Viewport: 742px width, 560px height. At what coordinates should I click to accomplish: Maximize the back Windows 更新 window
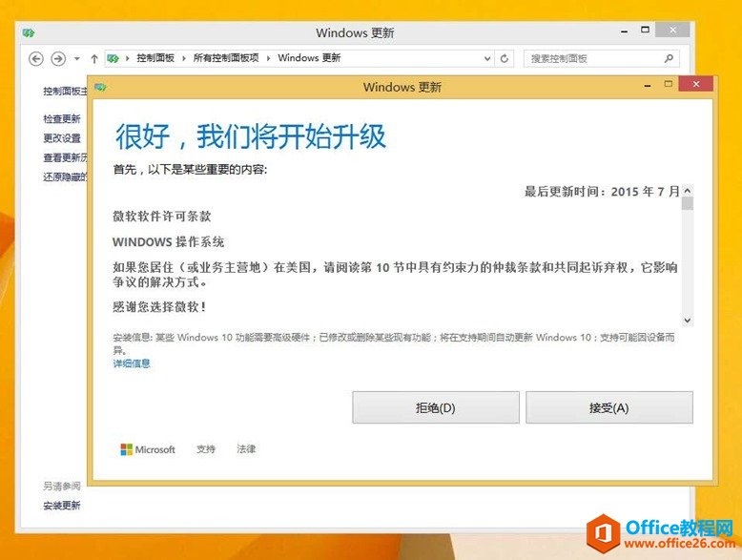click(x=645, y=30)
